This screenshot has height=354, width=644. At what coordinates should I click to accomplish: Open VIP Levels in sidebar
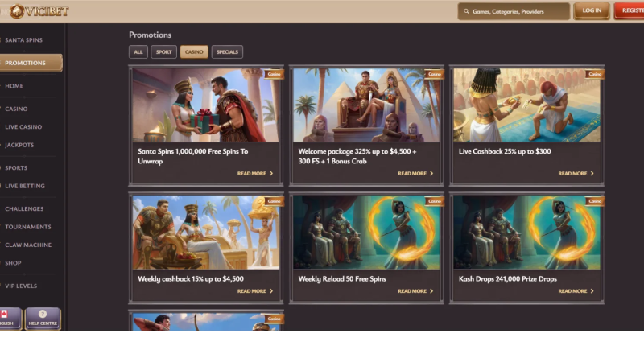(21, 286)
